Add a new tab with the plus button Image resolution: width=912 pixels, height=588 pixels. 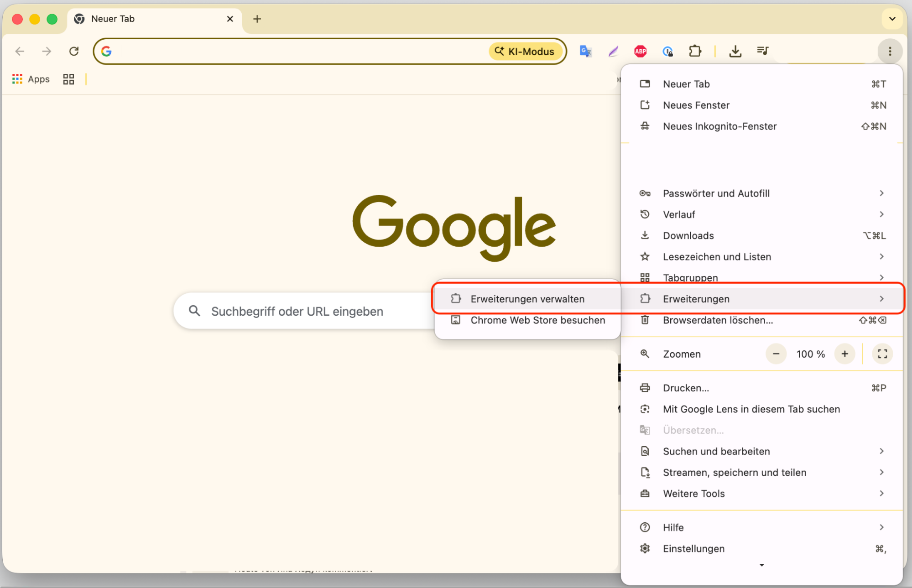[257, 19]
